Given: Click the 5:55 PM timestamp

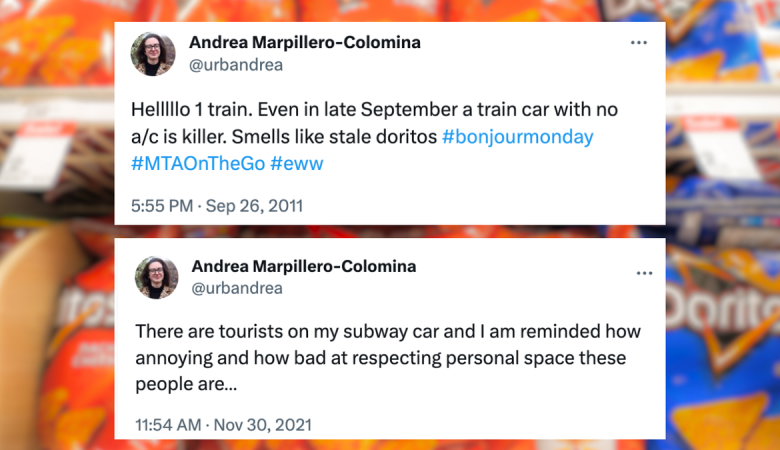Looking at the screenshot, I should [x=162, y=206].
